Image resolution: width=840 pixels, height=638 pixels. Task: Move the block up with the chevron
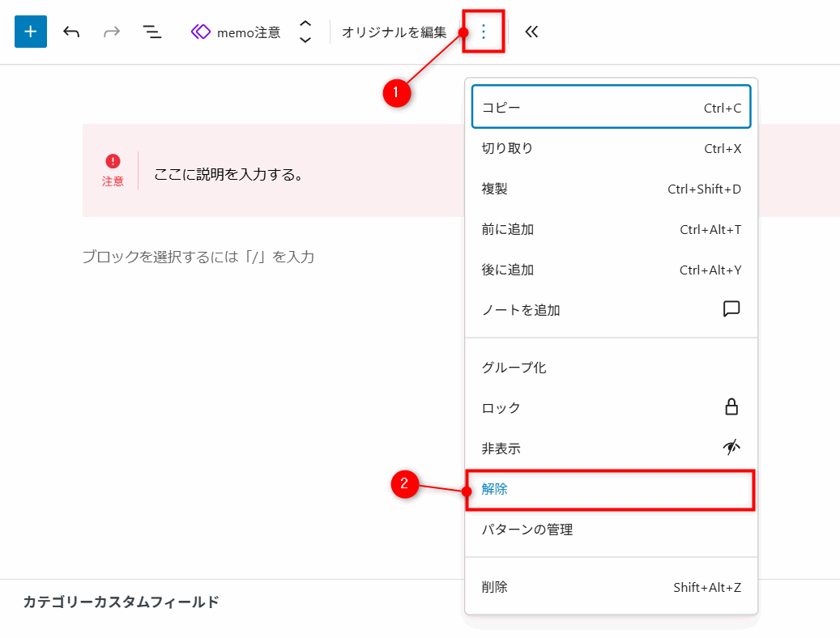[305, 23]
